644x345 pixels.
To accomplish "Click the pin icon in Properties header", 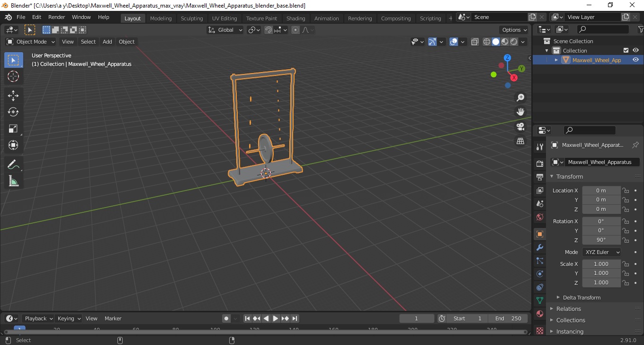I will (x=635, y=145).
